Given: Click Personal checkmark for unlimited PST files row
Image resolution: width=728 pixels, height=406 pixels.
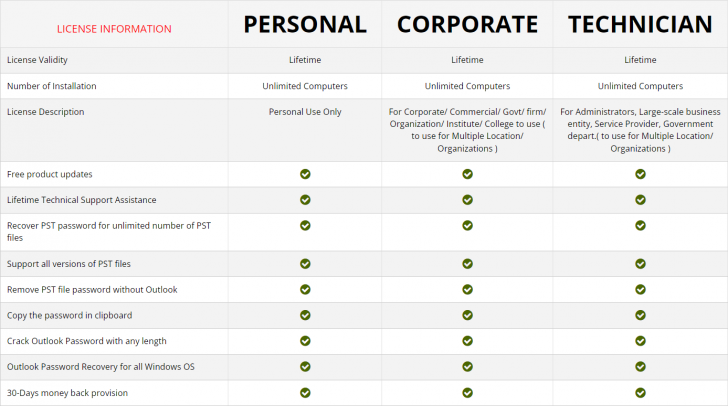Looking at the screenshot, I should (x=305, y=226).
